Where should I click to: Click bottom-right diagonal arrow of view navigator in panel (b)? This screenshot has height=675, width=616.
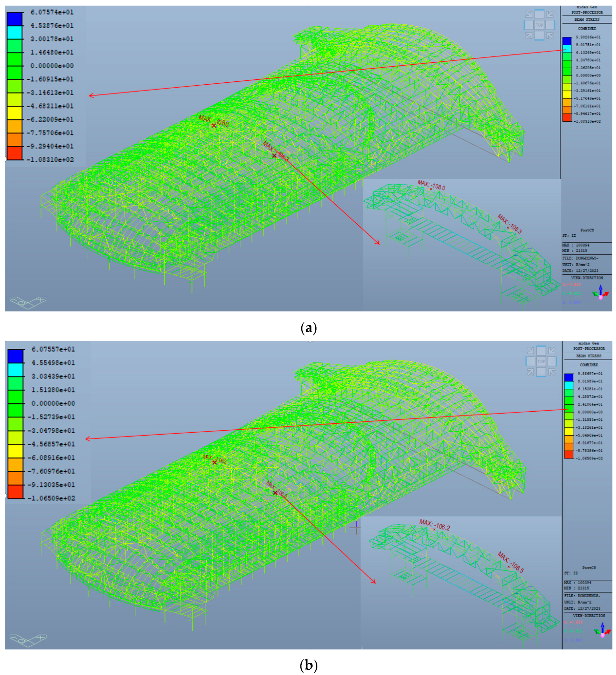pos(552,372)
